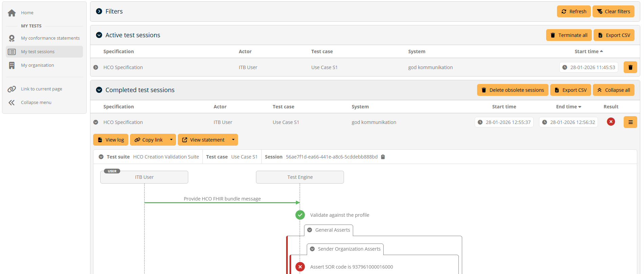Click green success check for profile validation

click(x=300, y=215)
